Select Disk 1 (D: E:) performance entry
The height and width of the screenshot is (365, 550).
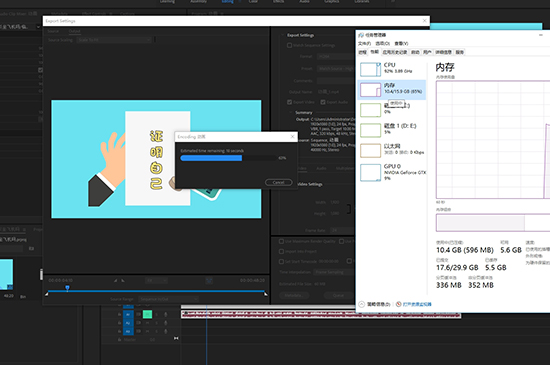click(393, 129)
